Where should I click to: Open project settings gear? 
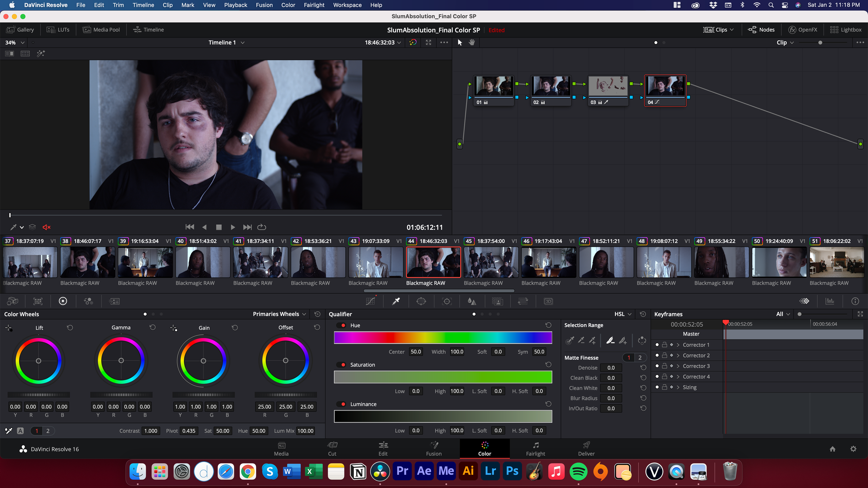853,449
